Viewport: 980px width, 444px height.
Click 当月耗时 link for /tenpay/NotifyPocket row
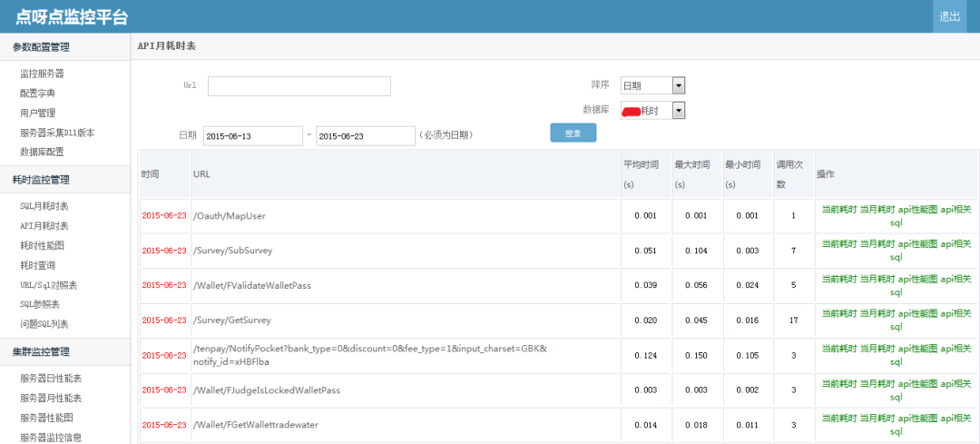tap(878, 349)
